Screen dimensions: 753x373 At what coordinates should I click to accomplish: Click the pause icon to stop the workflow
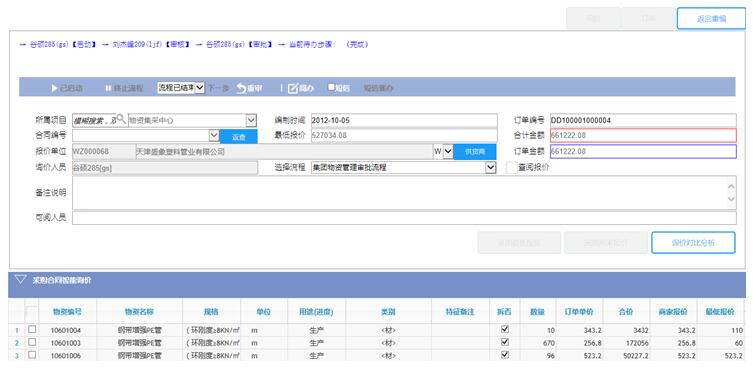tap(108, 88)
